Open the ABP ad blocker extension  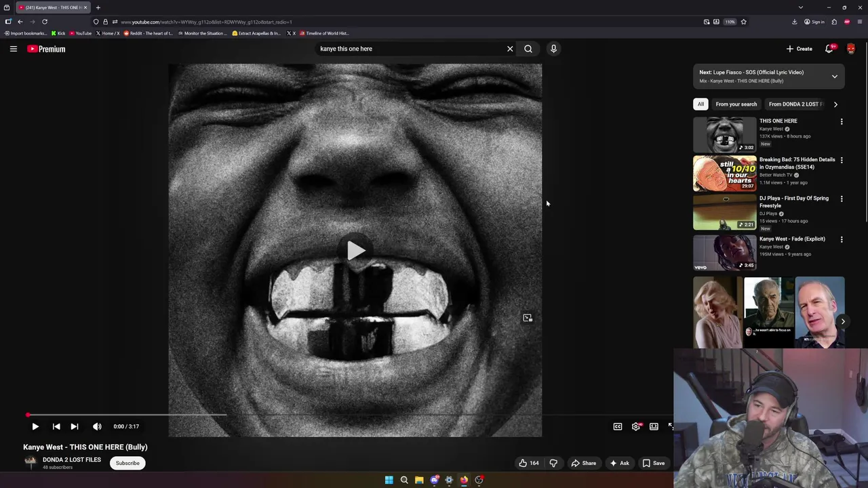(847, 22)
